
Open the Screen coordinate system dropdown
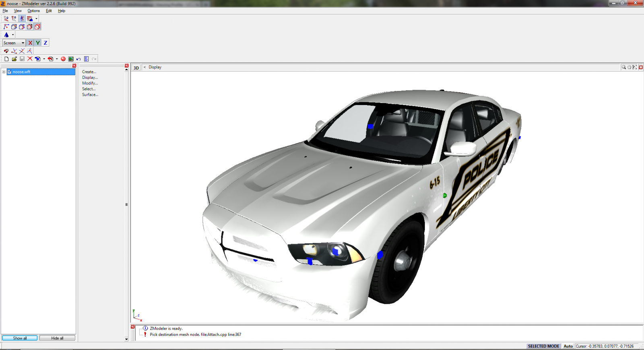pyautogui.click(x=14, y=43)
